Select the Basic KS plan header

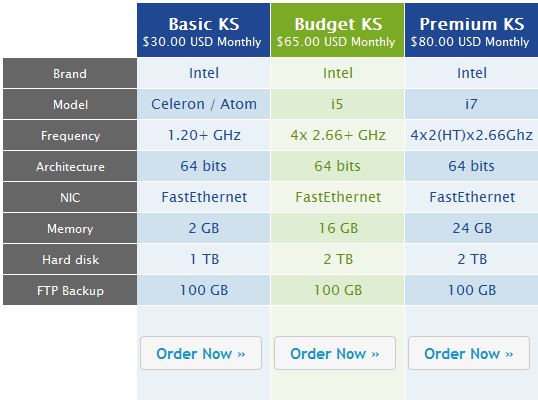click(x=203, y=30)
